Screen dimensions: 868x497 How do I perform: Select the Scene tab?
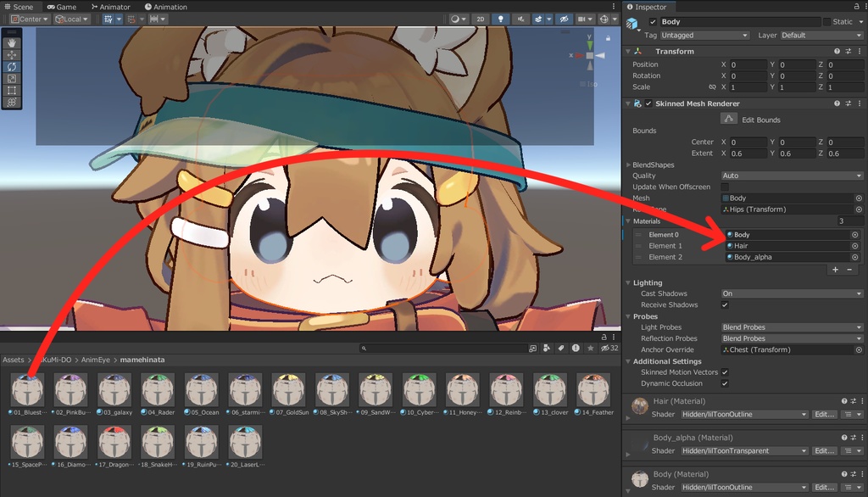(19, 7)
